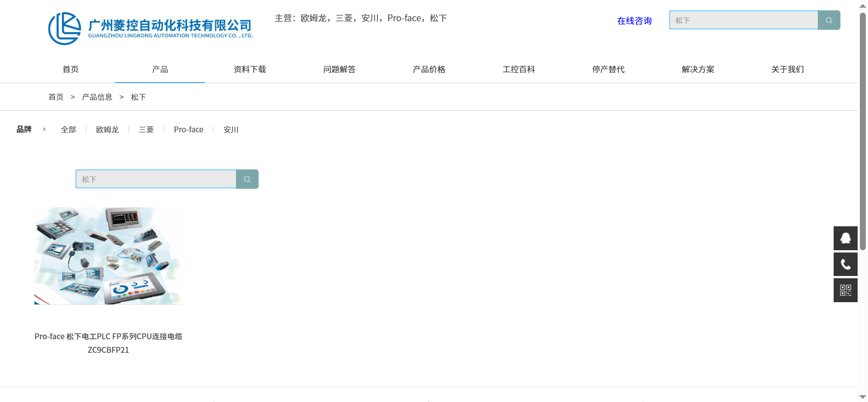This screenshot has width=868, height=402.
Task: Select the 欧姆龙 brand filter
Action: pos(107,130)
